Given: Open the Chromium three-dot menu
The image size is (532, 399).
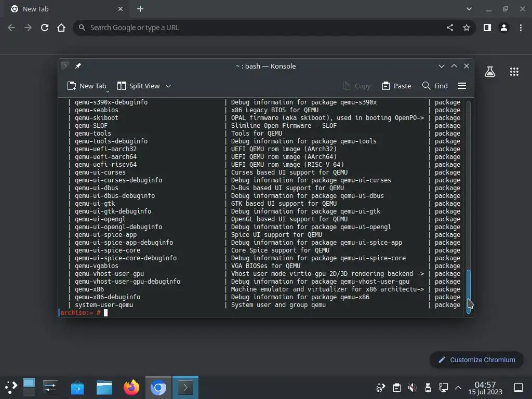Looking at the screenshot, I should (521, 28).
